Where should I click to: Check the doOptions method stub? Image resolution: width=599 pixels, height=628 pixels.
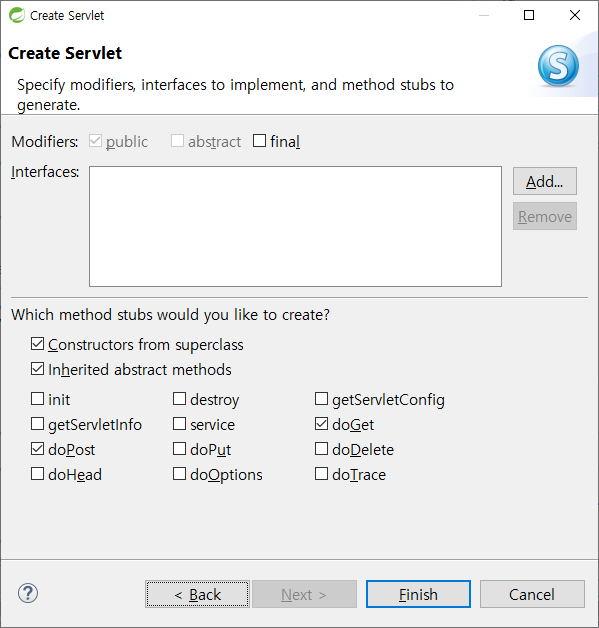click(179, 474)
